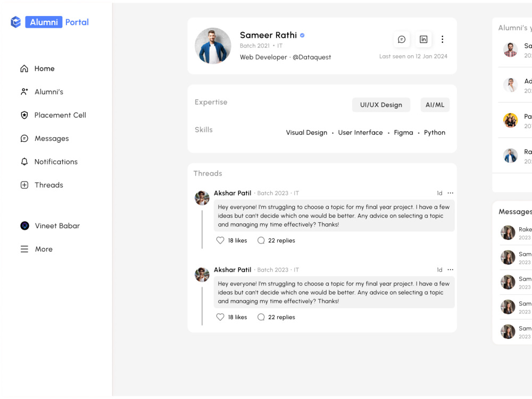Go to the Alumni's page
This screenshot has height=399, width=532.
(48, 92)
